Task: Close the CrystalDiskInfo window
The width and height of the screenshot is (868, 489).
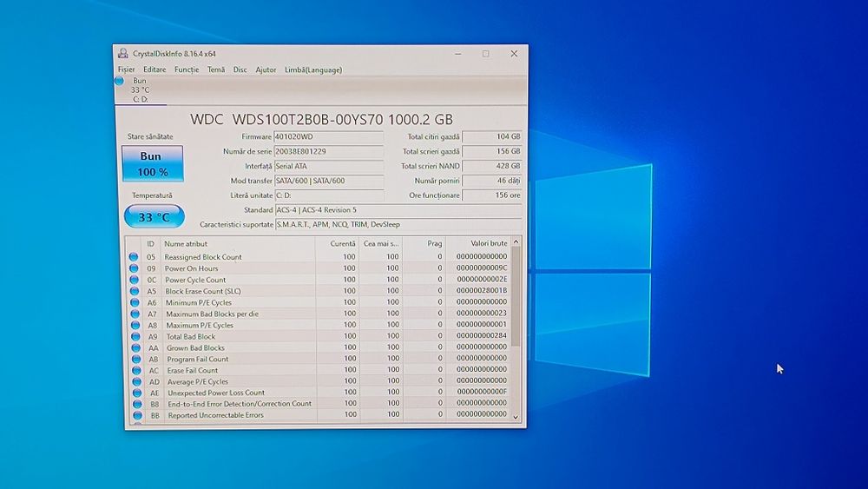Action: coord(514,54)
